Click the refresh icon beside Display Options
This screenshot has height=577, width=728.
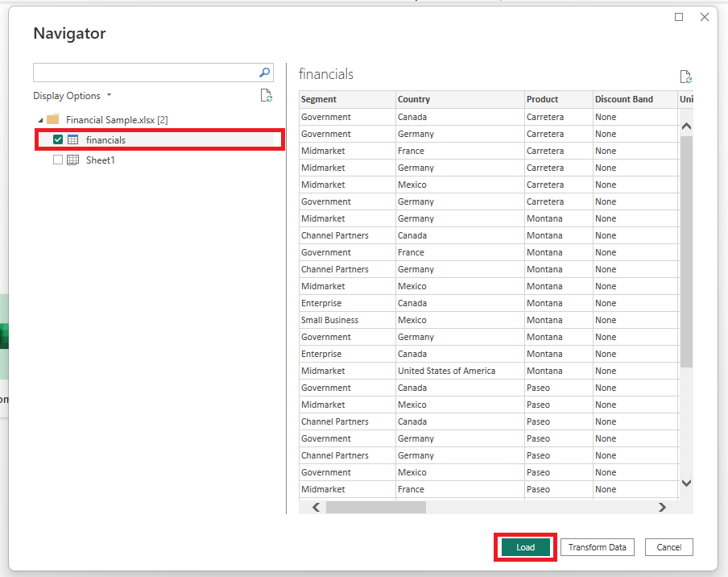tap(266, 95)
